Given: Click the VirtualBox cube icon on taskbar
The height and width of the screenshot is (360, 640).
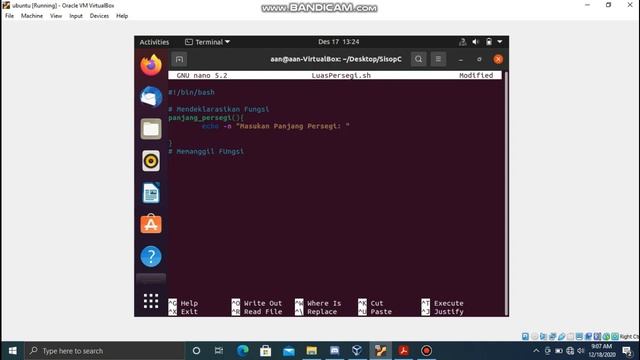Looking at the screenshot, I should pos(357,351).
